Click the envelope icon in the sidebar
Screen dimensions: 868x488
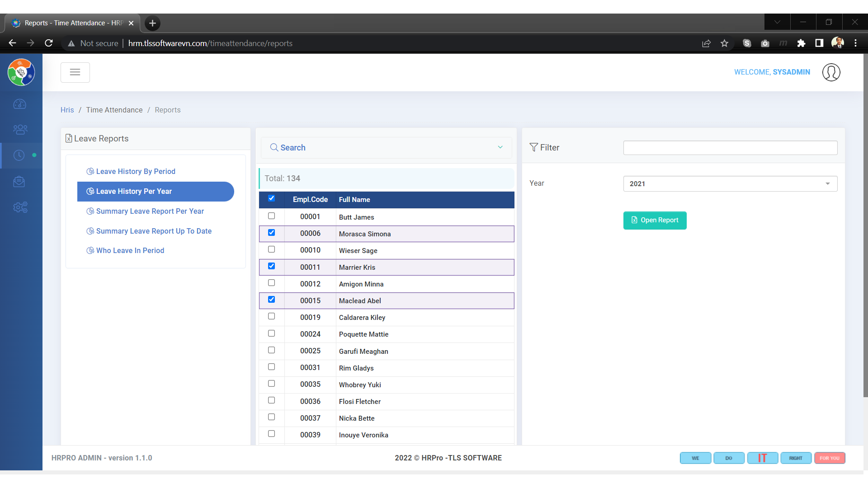click(20, 182)
